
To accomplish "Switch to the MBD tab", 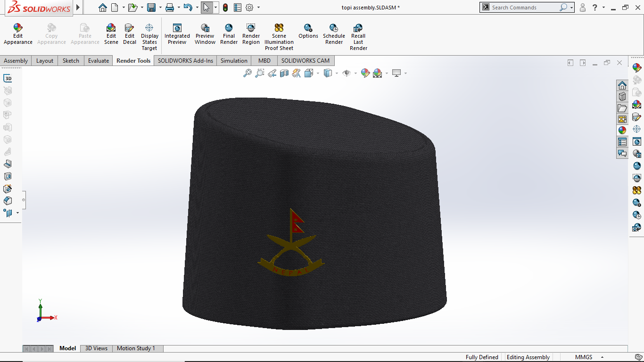I will click(264, 61).
